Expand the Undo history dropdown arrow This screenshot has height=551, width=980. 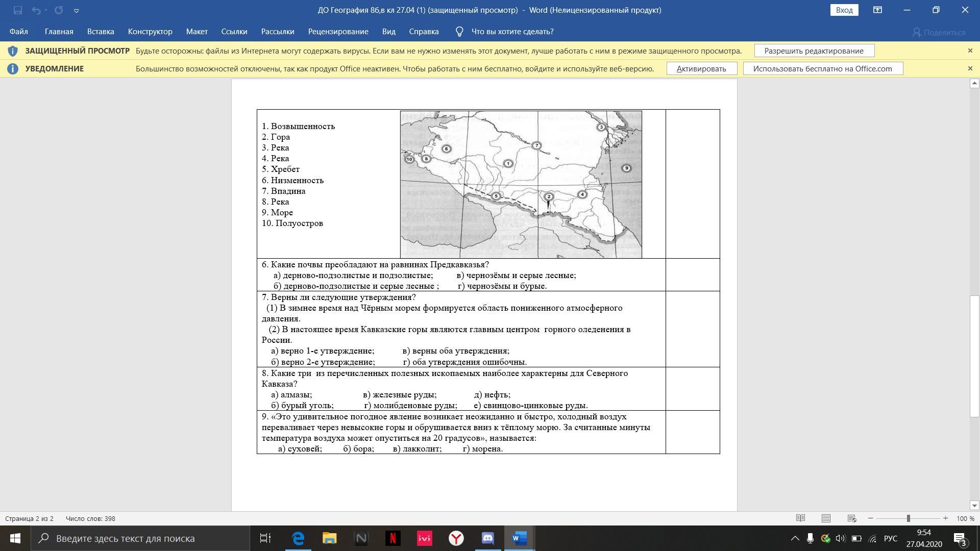(46, 10)
